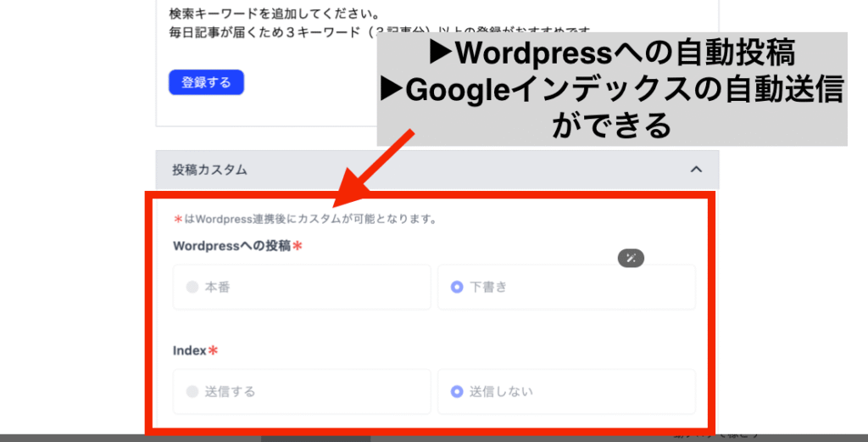Click the red asterisk beside Wordpressへの投稿
Screen dimensions: 868x442
click(x=298, y=246)
